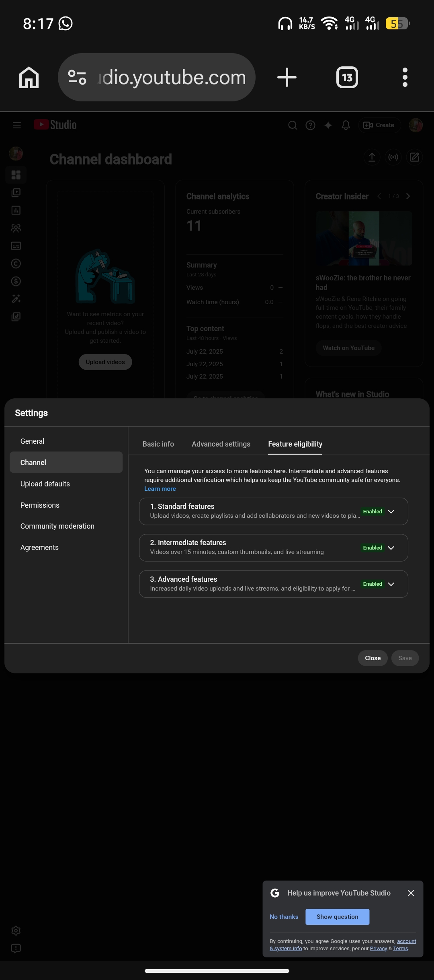Open Customization wand icon in sidebar
The width and height of the screenshot is (434, 980).
pyautogui.click(x=16, y=299)
